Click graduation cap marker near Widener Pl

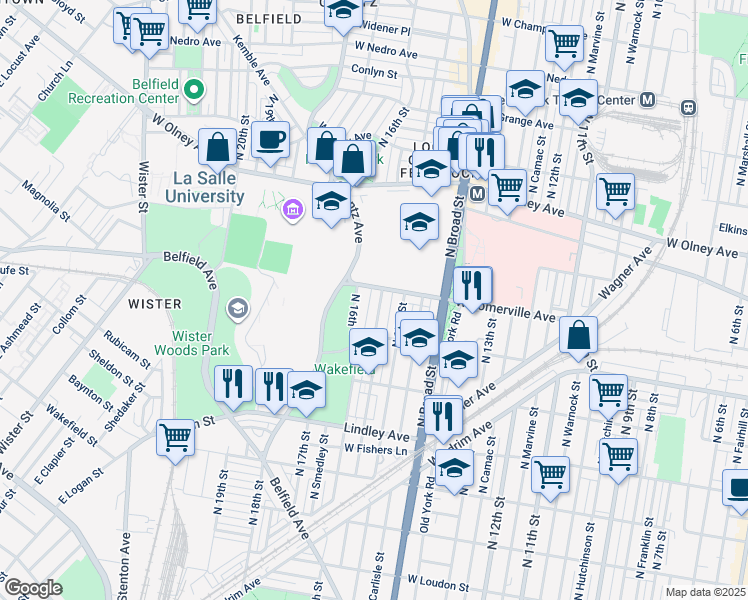pos(343,13)
